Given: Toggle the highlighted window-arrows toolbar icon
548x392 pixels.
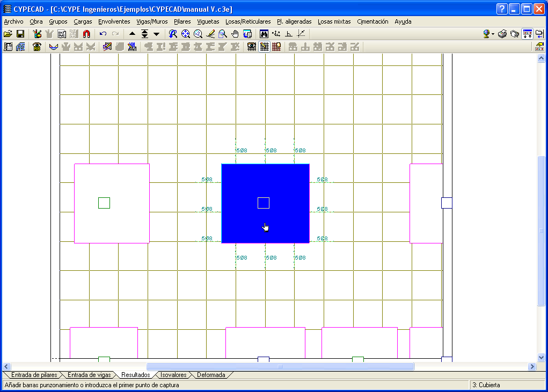Looking at the screenshot, I should 528,34.
